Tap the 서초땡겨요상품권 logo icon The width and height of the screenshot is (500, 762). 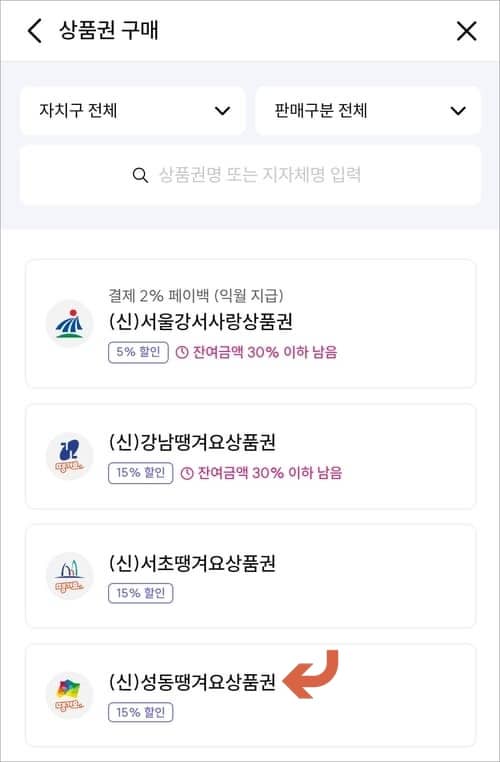pyautogui.click(x=69, y=575)
